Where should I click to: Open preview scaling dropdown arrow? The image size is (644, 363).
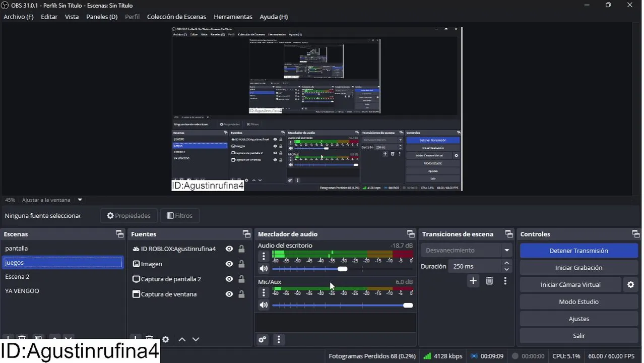[80, 200]
